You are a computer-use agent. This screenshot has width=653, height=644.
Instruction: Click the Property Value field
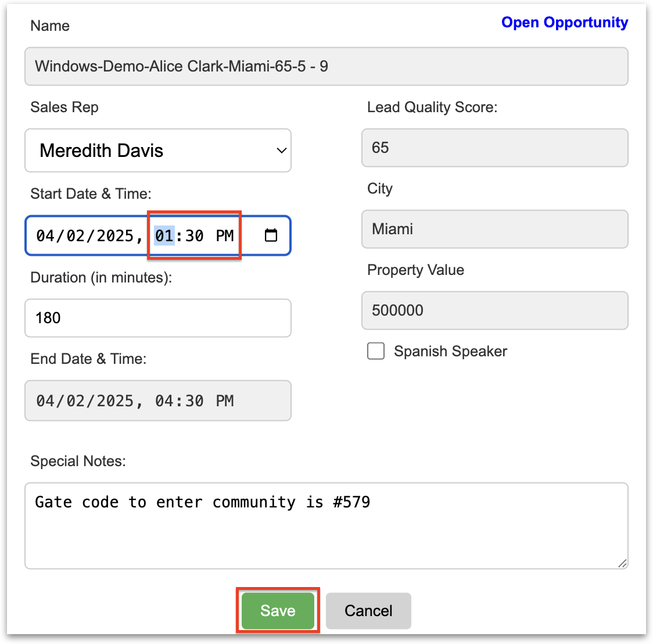pos(494,310)
